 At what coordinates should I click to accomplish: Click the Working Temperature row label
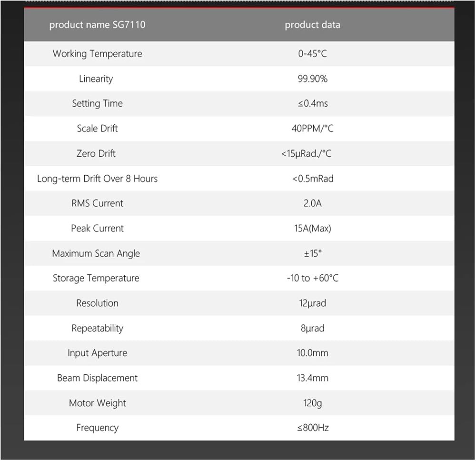[x=98, y=54]
